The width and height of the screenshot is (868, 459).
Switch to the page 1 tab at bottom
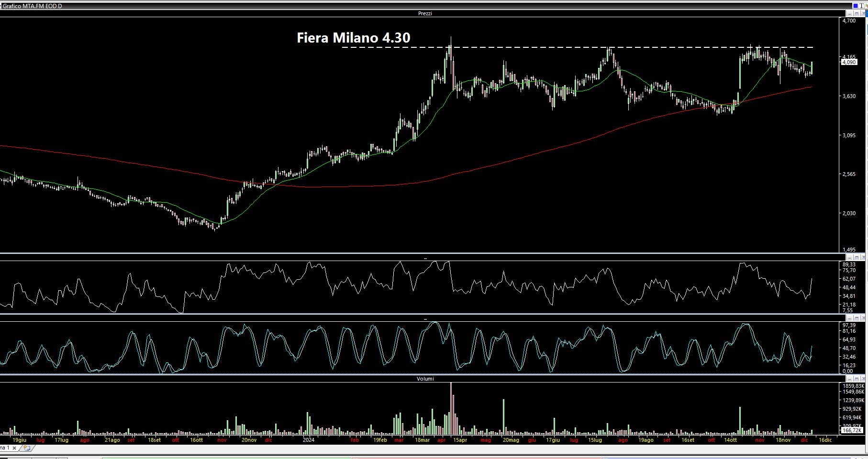click(x=5, y=448)
